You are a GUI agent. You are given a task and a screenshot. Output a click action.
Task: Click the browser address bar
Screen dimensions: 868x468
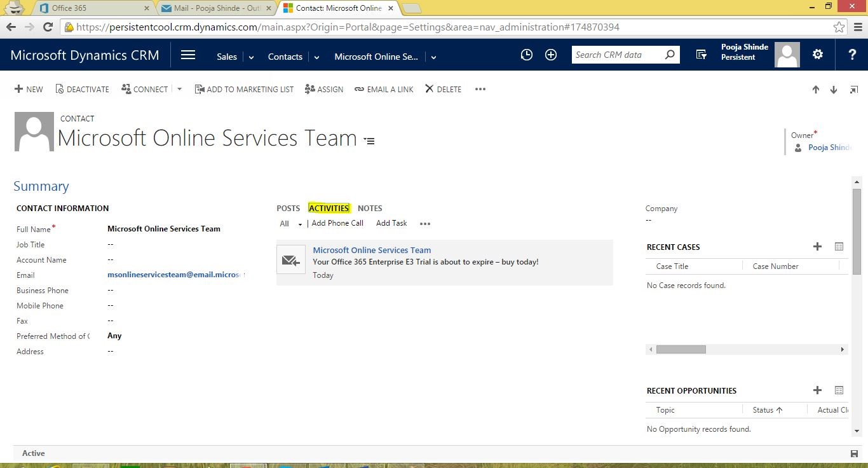click(x=445, y=27)
